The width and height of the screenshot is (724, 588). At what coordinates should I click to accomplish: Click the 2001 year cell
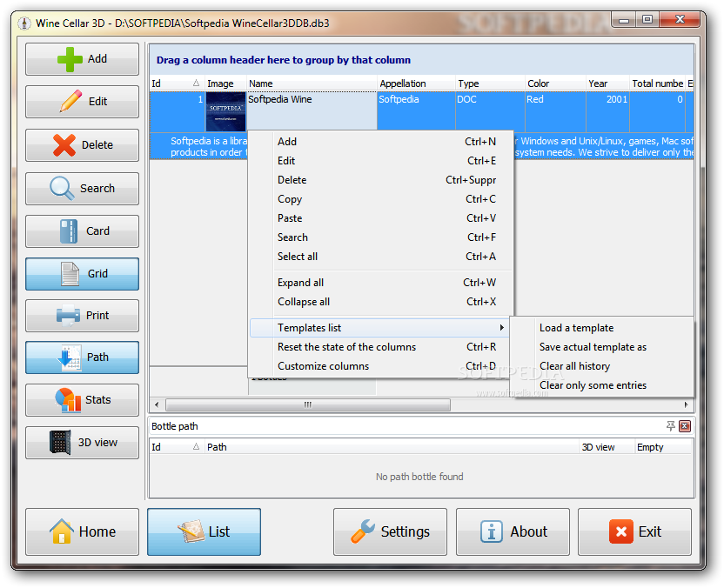tap(608, 111)
